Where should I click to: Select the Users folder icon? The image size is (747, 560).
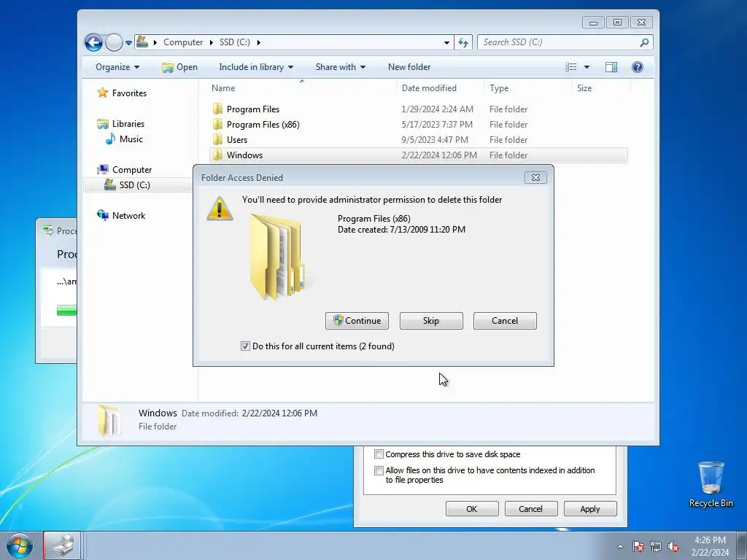point(217,139)
